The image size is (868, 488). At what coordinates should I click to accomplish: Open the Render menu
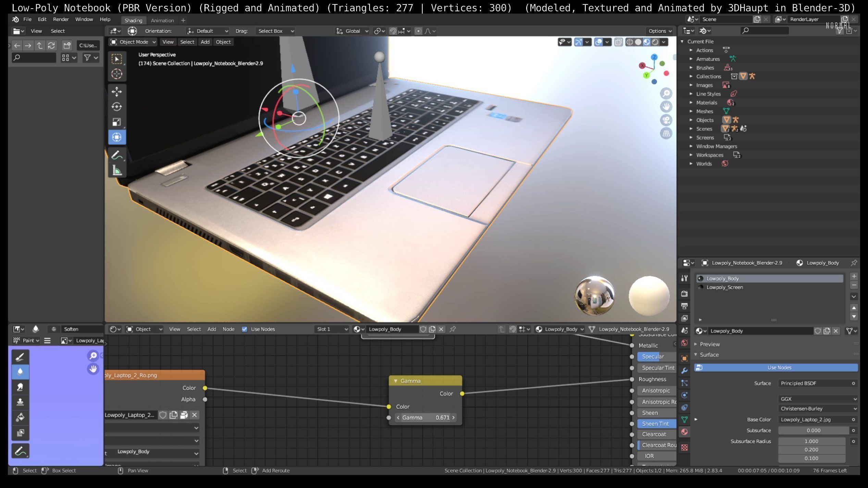[61, 20]
